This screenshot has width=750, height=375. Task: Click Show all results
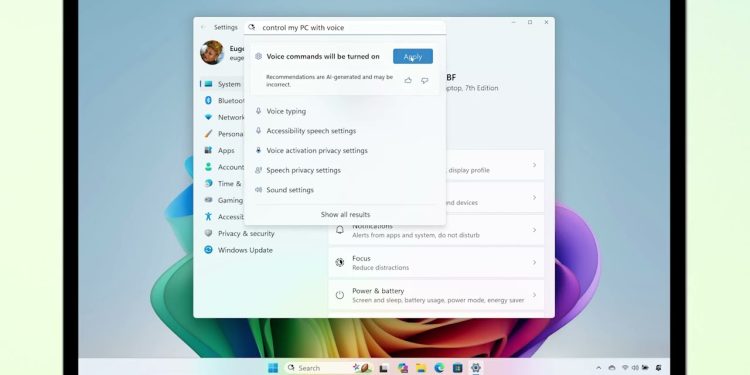point(345,214)
